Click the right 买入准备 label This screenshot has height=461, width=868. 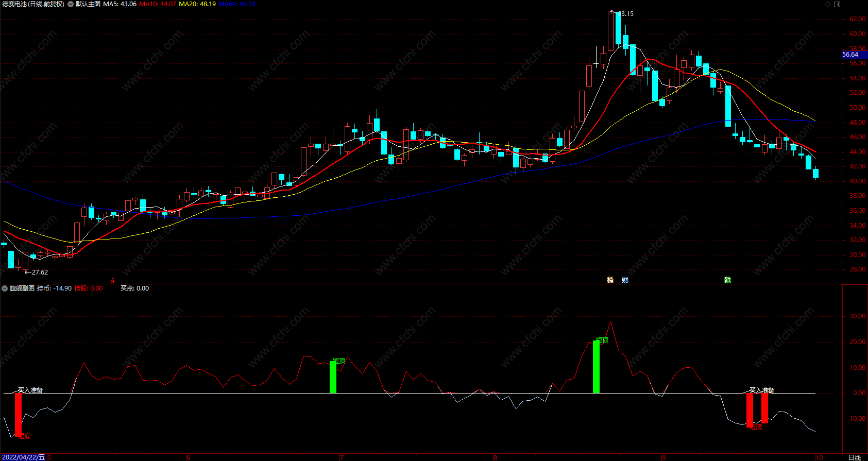762,390
